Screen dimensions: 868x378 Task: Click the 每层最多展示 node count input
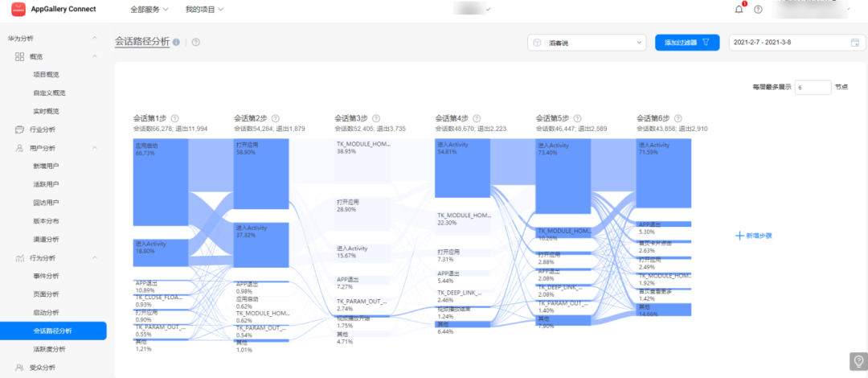(813, 87)
